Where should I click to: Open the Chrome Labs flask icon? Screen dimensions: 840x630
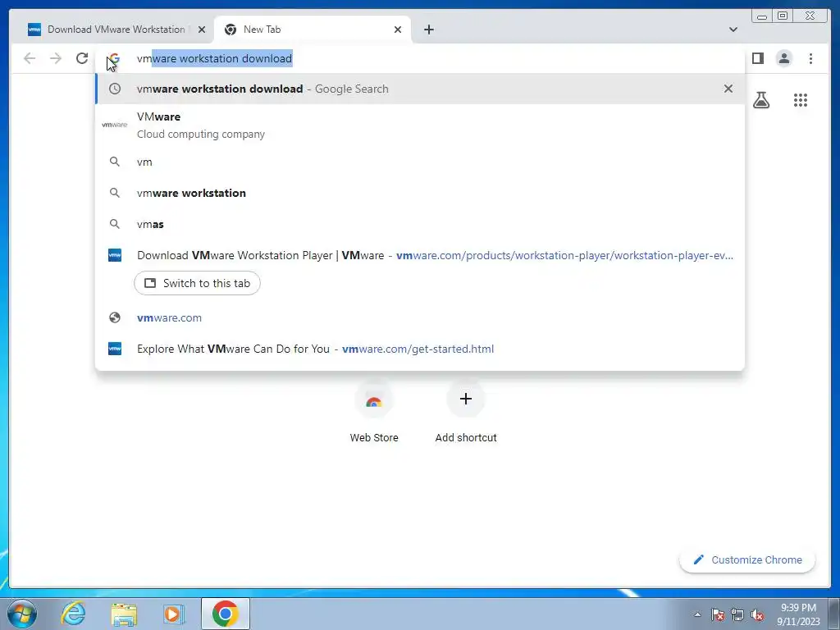[x=761, y=100]
